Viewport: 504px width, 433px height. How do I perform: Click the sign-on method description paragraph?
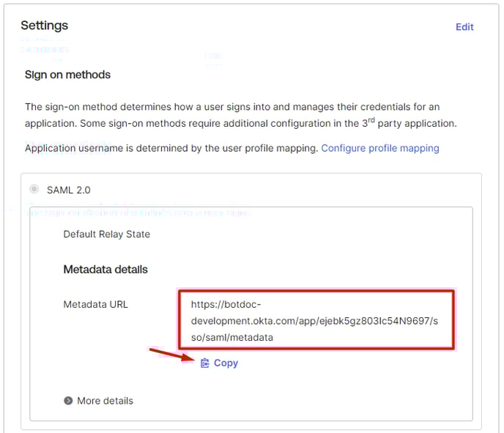240,115
